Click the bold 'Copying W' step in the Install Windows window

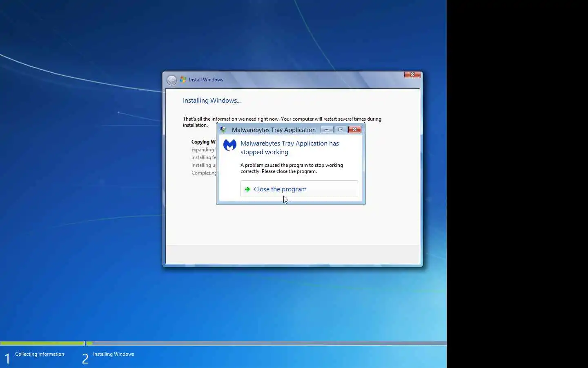[x=203, y=142]
